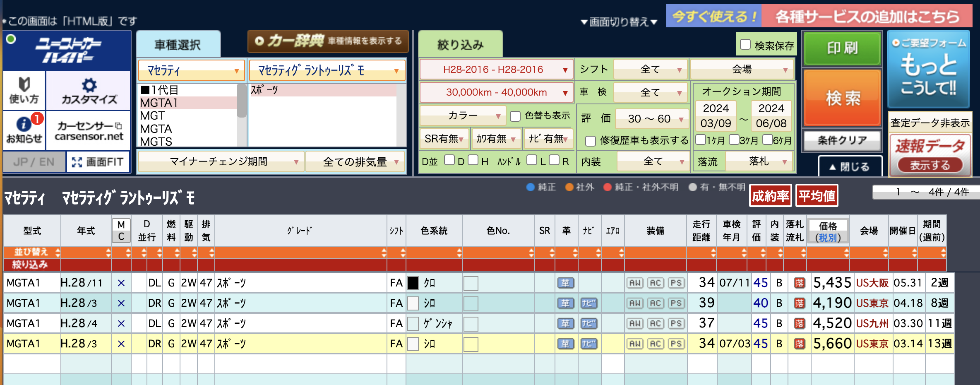This screenshot has height=385, width=980.
Task: Open the お知らせ info icon
Action: tap(24, 130)
